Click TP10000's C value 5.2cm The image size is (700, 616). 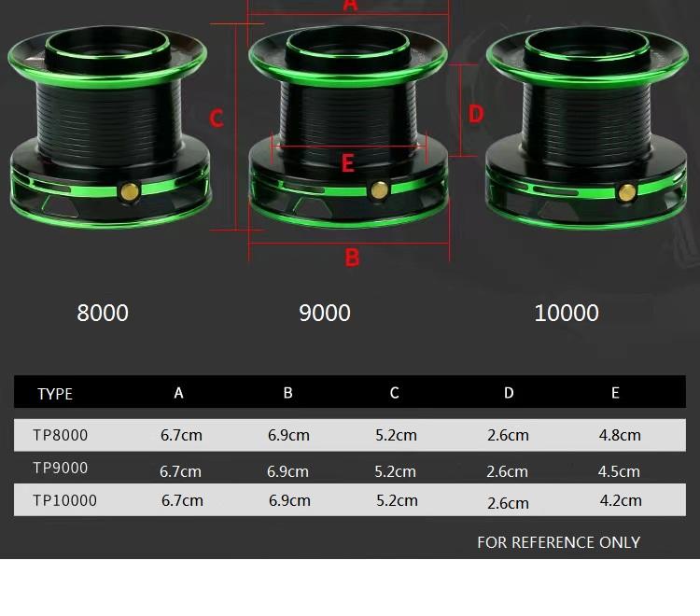tap(397, 500)
